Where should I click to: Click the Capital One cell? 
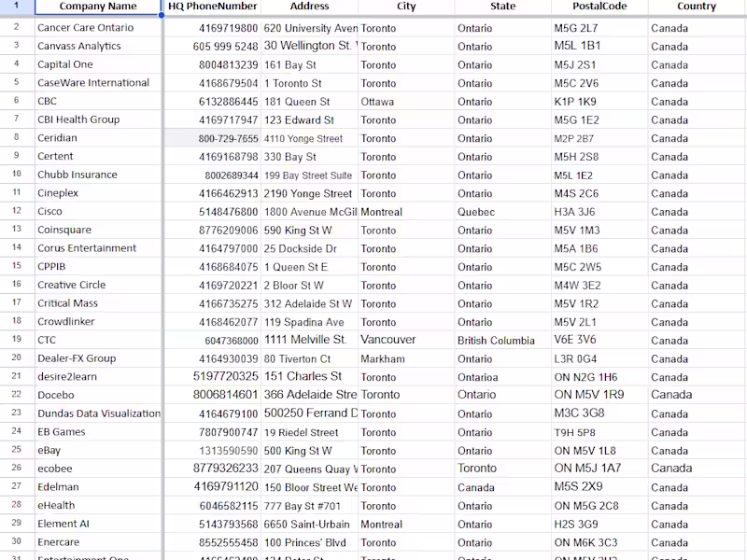tap(98, 64)
